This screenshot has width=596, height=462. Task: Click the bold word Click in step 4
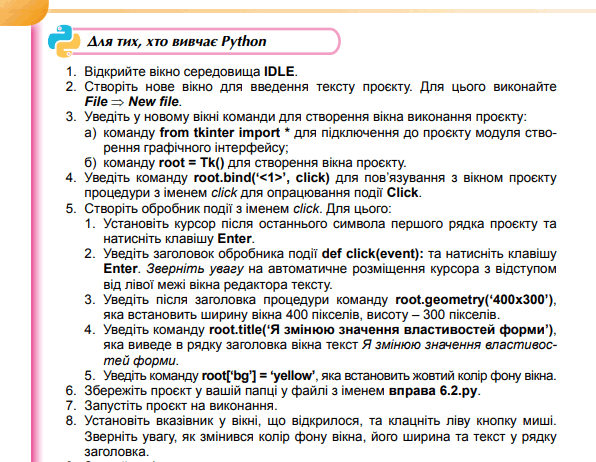click(x=403, y=193)
